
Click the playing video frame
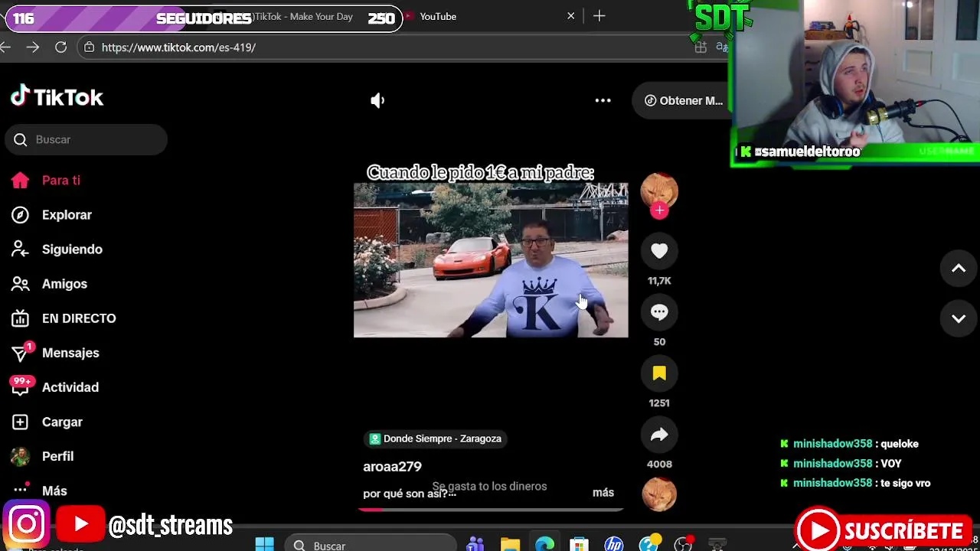point(491,260)
